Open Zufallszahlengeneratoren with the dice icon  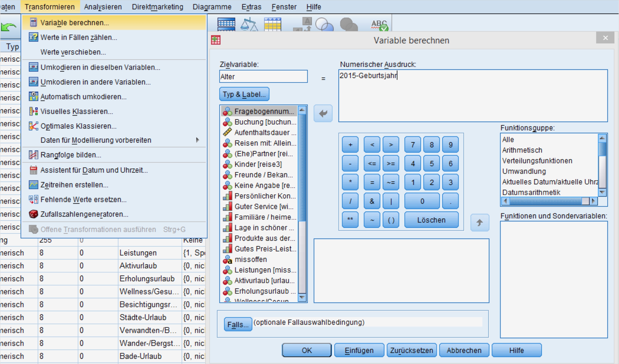[84, 214]
